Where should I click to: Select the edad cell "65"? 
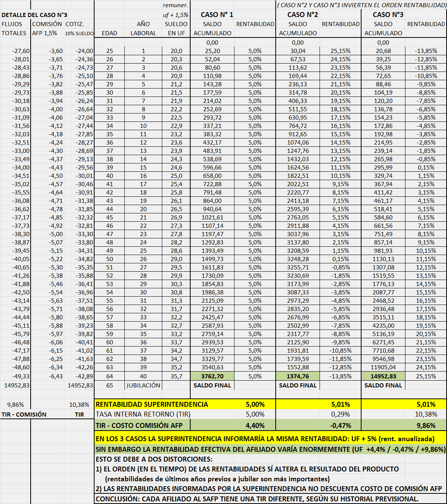110,385
